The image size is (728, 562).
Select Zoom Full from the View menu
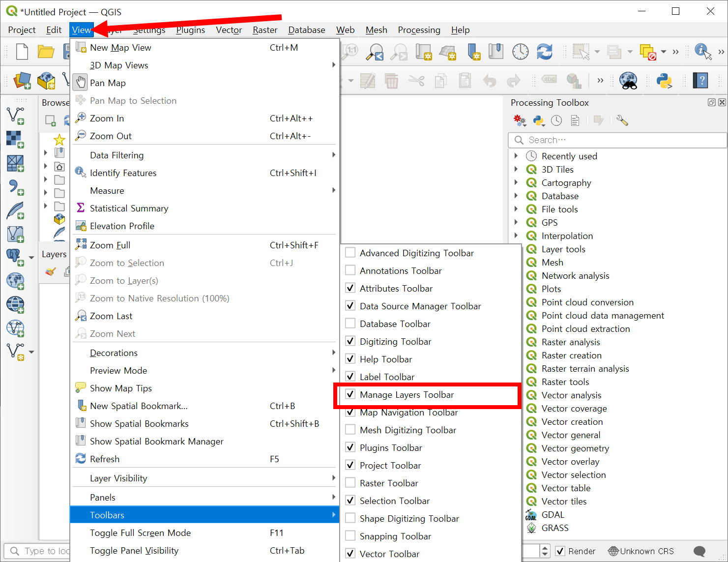204,245
